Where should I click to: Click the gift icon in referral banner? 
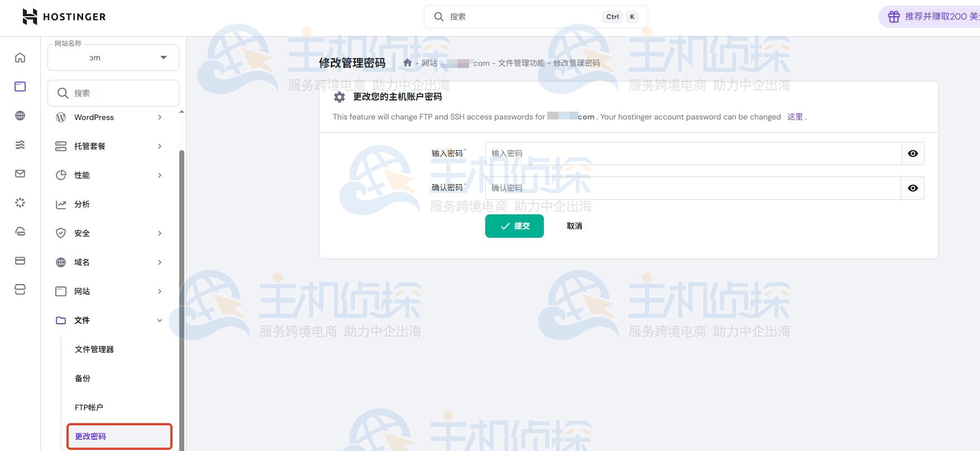pyautogui.click(x=894, y=17)
